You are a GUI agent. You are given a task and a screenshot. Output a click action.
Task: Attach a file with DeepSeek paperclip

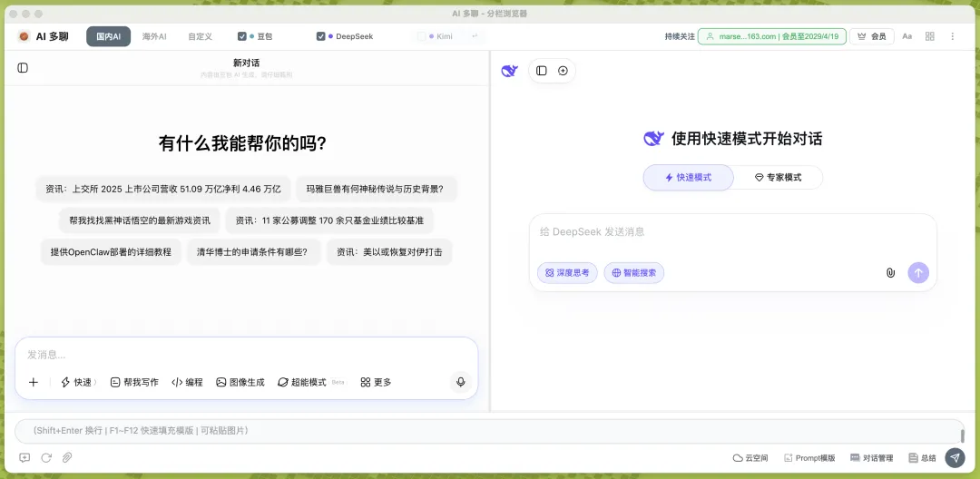(891, 272)
